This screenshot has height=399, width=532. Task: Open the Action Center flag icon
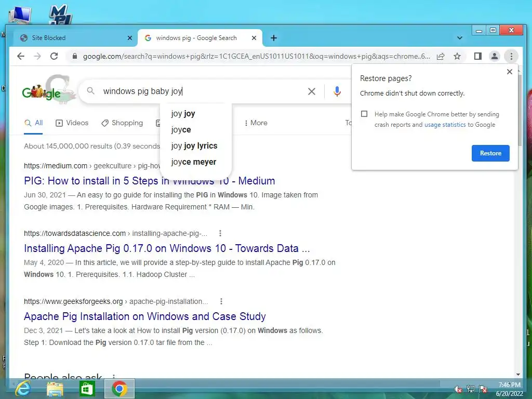(x=483, y=389)
